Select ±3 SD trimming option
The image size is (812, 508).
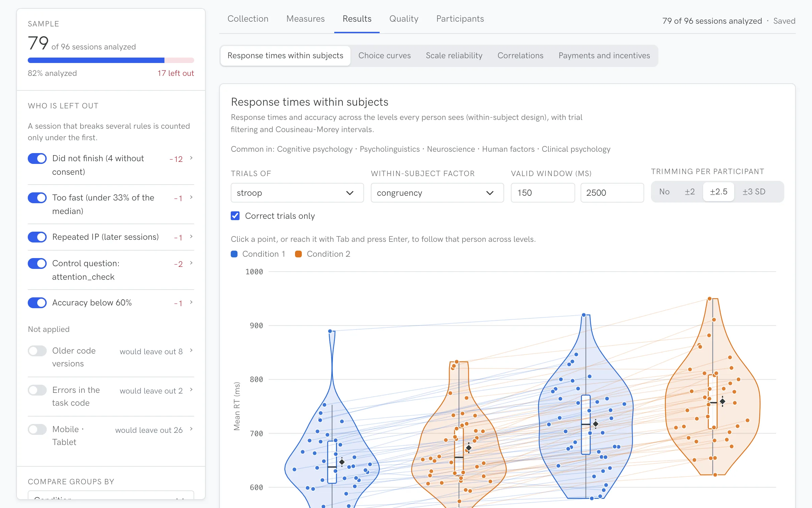point(754,192)
